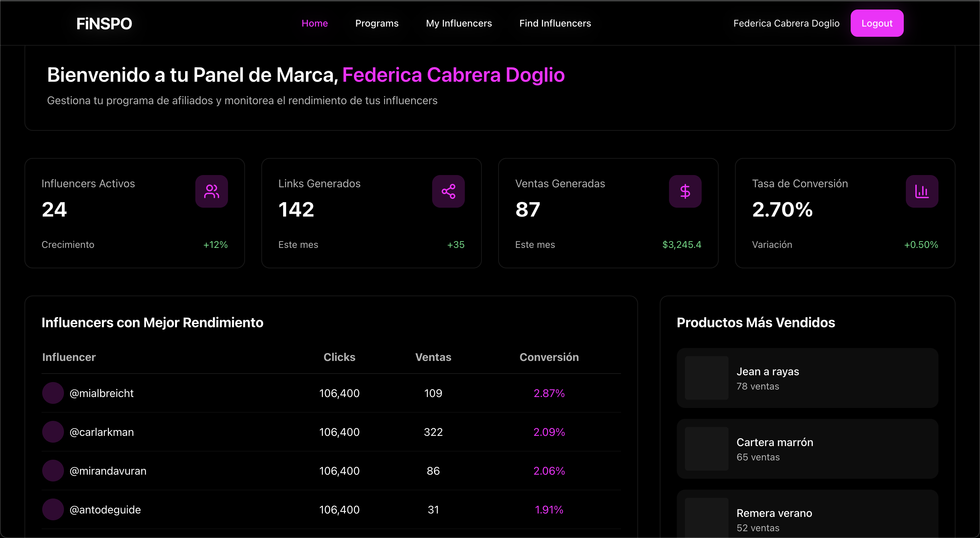The height and width of the screenshot is (538, 980).
Task: Click the @mialbreicht influencer handle
Action: pos(102,393)
